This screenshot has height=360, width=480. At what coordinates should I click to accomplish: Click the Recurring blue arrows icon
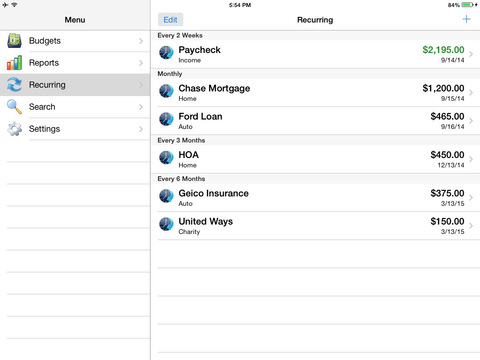(x=14, y=85)
